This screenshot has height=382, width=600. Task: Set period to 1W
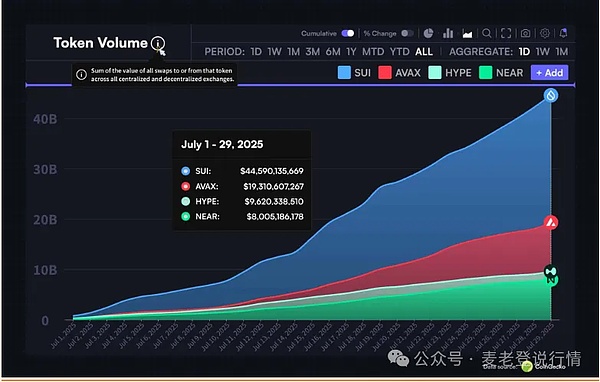click(274, 52)
